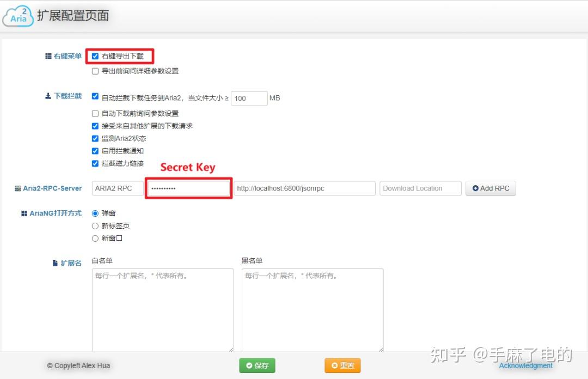Toggle 监测Aria2状态 checkbox

[x=95, y=138]
